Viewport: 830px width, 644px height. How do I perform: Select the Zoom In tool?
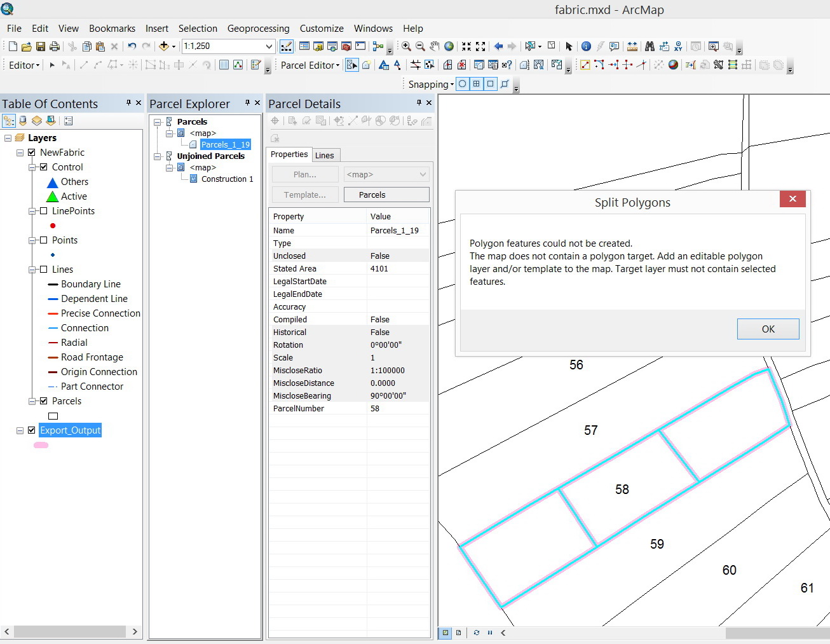coord(406,46)
